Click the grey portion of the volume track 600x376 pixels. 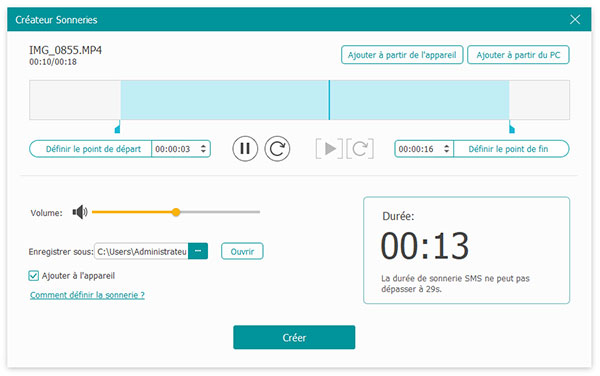220,212
